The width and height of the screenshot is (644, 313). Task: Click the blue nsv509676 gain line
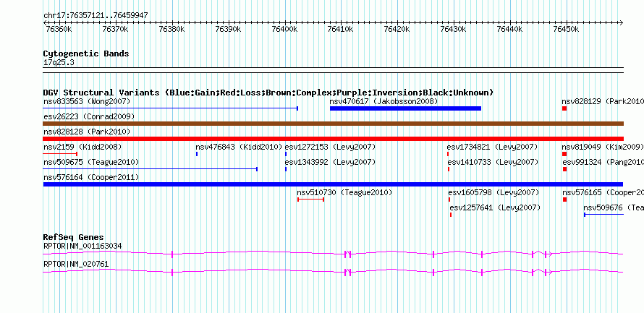(603, 215)
